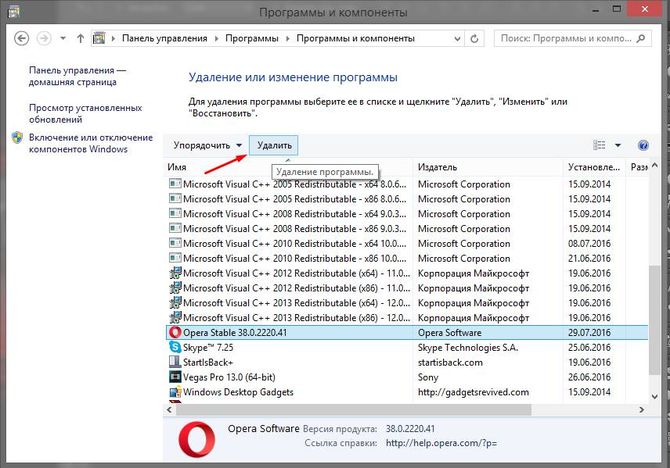
Task: Click the window icon in the title bar
Action: [14, 12]
